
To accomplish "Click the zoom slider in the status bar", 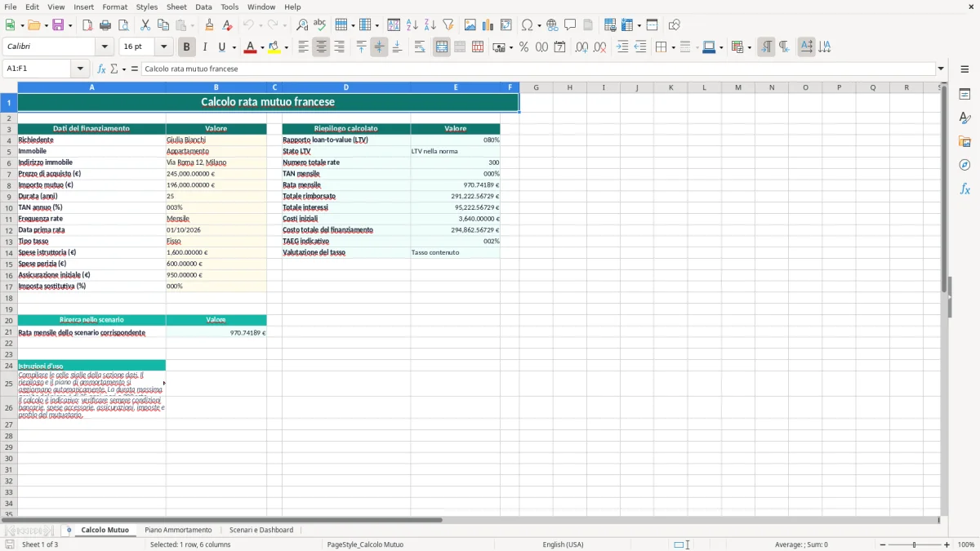I will 915,544.
